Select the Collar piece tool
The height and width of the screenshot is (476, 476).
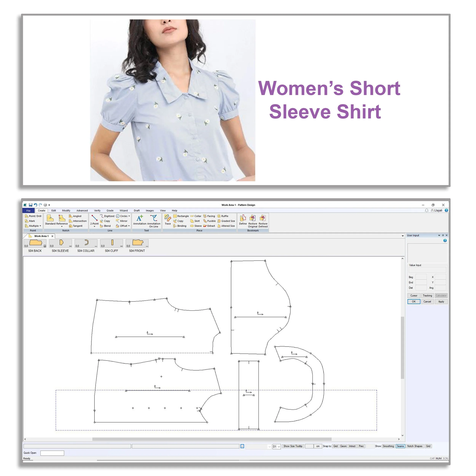point(196,216)
